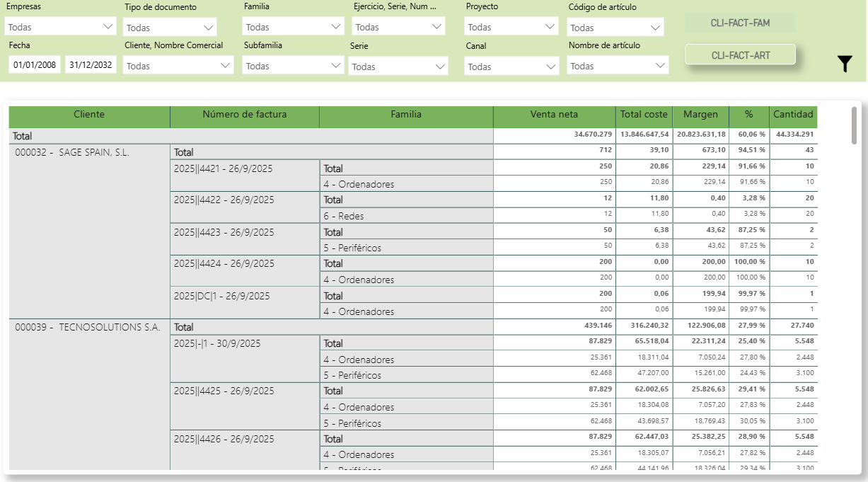Select the TECNOSOLUTIONS S.A. client row
Screen dimensions: 868x482
tap(89, 327)
